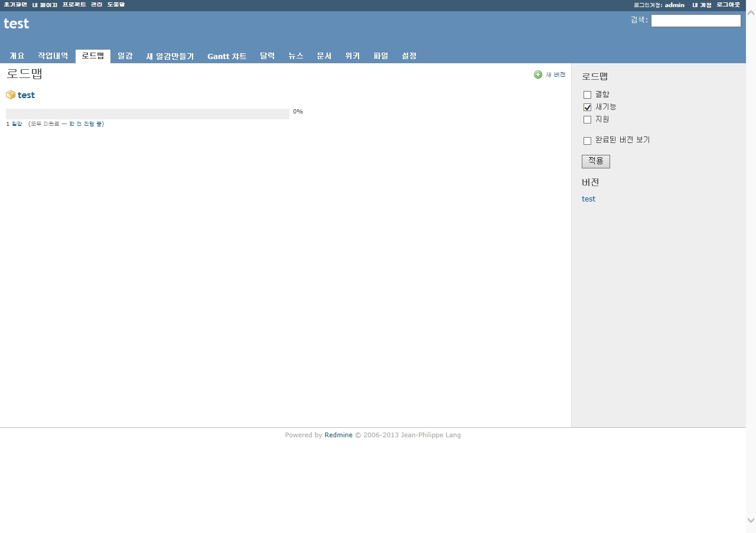Screen dimensions: 756x533
Task: Open 내 페이지 in the top menu
Action: [45, 5]
